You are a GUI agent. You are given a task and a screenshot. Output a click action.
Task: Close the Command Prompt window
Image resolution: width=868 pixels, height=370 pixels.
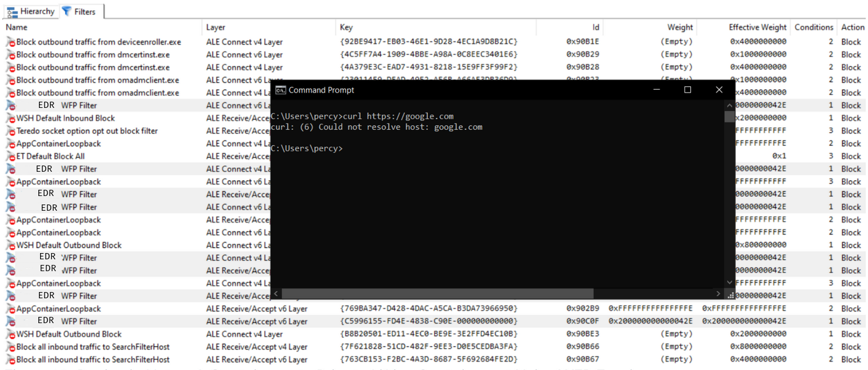click(719, 90)
